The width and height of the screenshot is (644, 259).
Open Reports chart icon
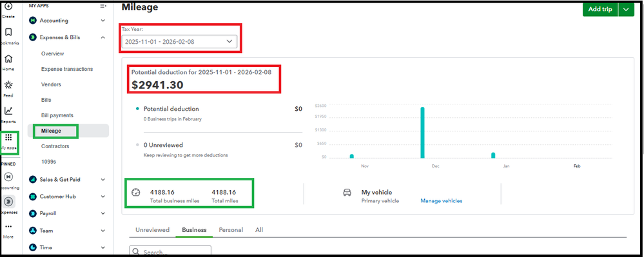click(x=8, y=111)
